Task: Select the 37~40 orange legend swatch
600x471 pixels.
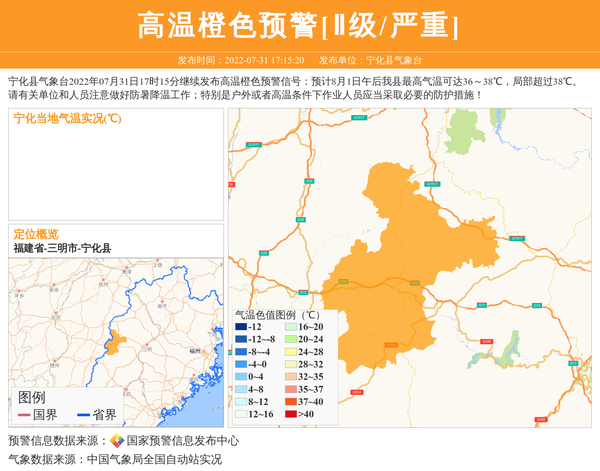Action: (x=291, y=401)
